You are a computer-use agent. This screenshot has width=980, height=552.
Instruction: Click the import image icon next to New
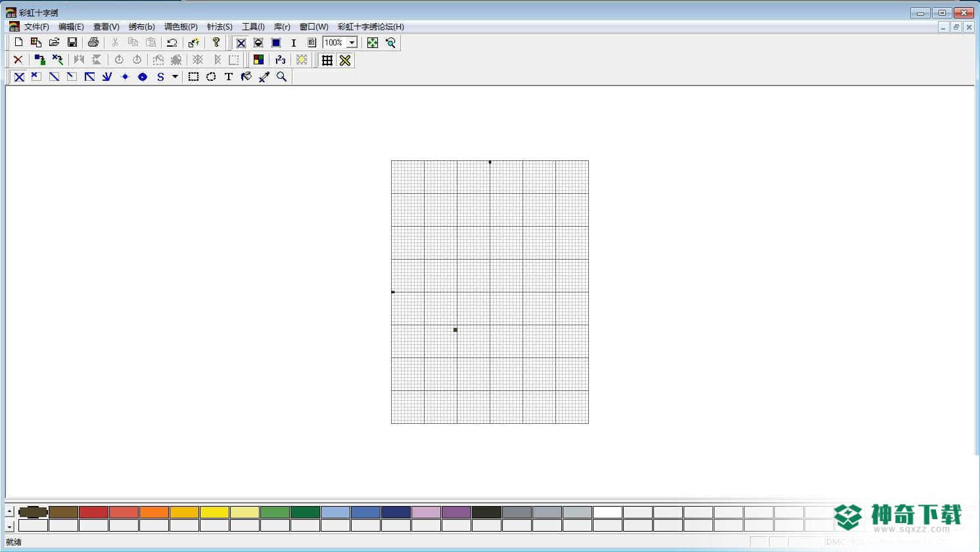(x=36, y=43)
